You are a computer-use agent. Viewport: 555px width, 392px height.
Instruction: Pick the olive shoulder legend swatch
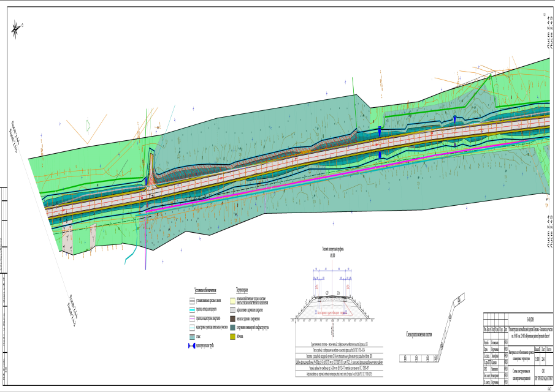pyautogui.click(x=232, y=337)
